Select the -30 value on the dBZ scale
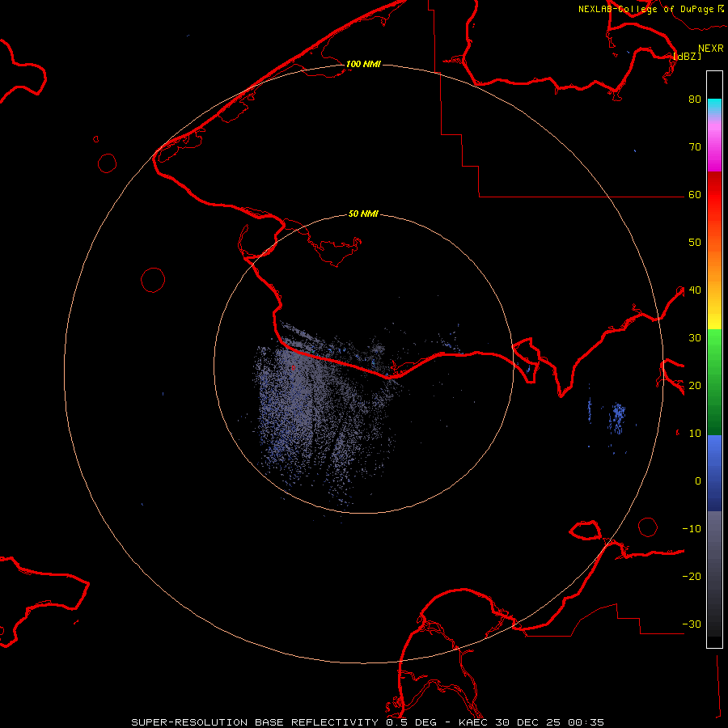728x728 pixels. (x=692, y=624)
